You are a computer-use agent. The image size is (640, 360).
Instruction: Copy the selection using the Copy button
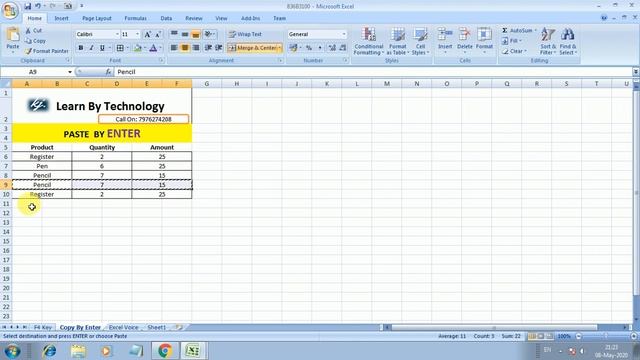[35, 41]
